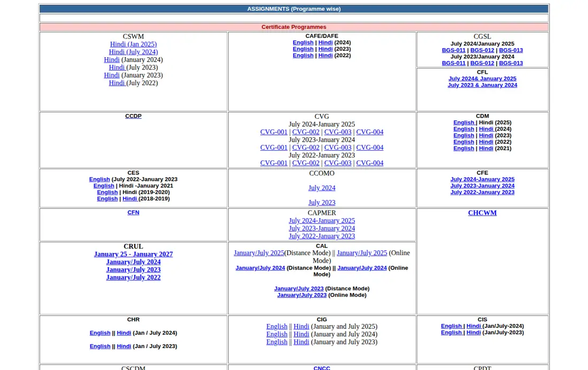Open CVG-002 under July 2023-January 2024

pos(306,148)
